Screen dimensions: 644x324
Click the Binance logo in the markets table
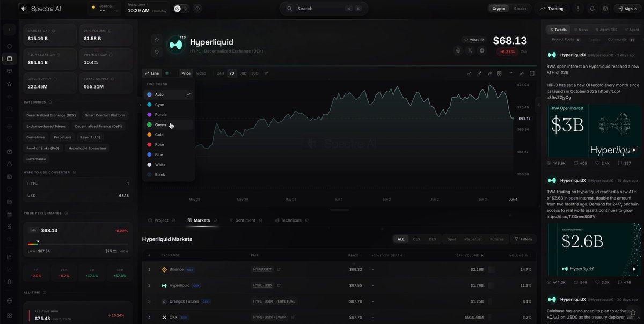coord(164,269)
